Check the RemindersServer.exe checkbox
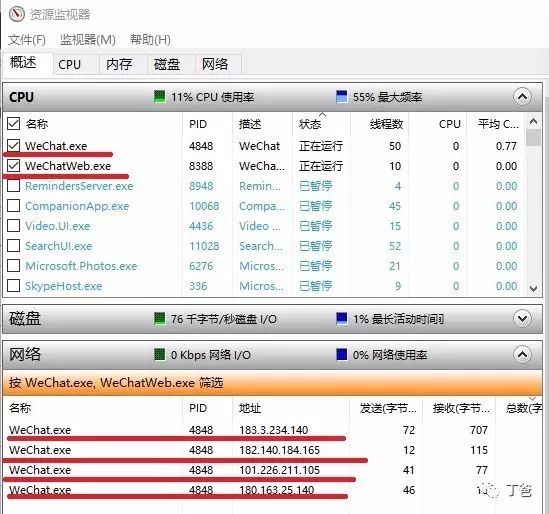The width and height of the screenshot is (549, 514). pyautogui.click(x=13, y=186)
